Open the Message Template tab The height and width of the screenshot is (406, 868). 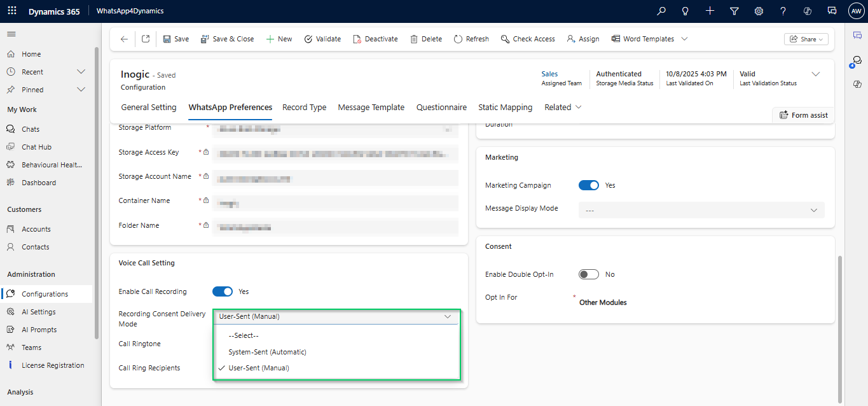371,108
